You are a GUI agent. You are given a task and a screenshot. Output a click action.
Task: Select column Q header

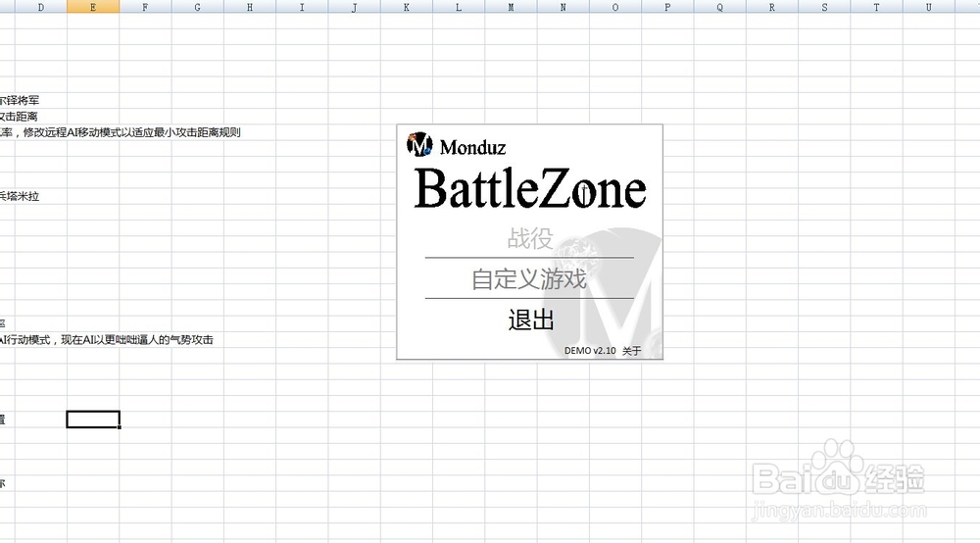click(x=719, y=7)
